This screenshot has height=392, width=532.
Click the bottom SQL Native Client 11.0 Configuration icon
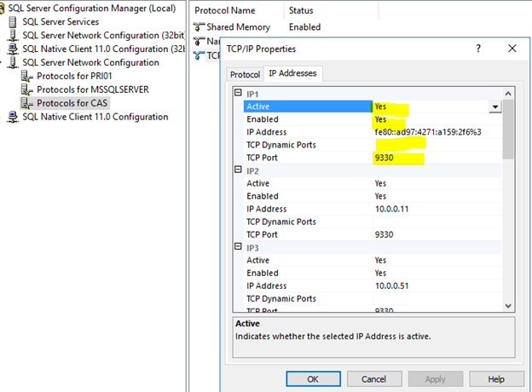pyautogui.click(x=13, y=117)
